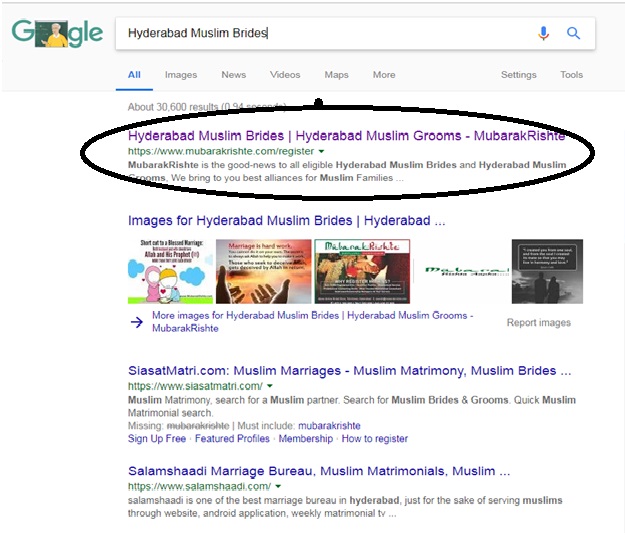Open the Videos search tab
Image resolution: width=625 pixels, height=536 pixels.
(x=285, y=75)
